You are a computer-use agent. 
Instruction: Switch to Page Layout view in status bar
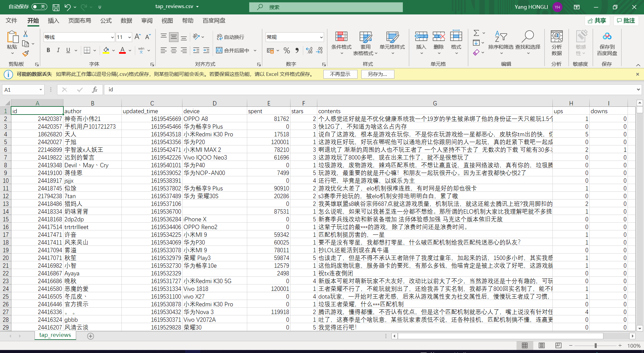click(541, 346)
